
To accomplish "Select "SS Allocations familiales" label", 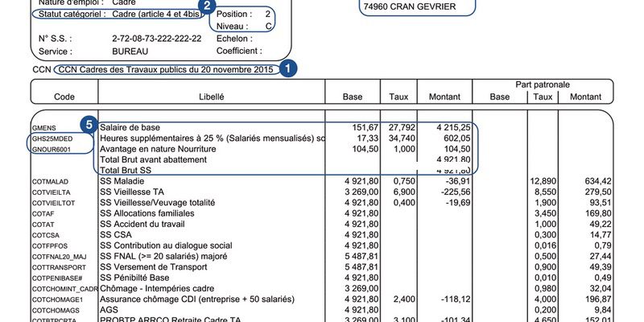I will 147,213.
